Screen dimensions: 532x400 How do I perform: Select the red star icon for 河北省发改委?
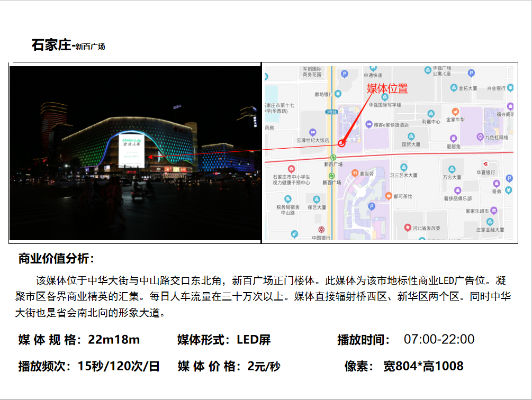coord(408,228)
